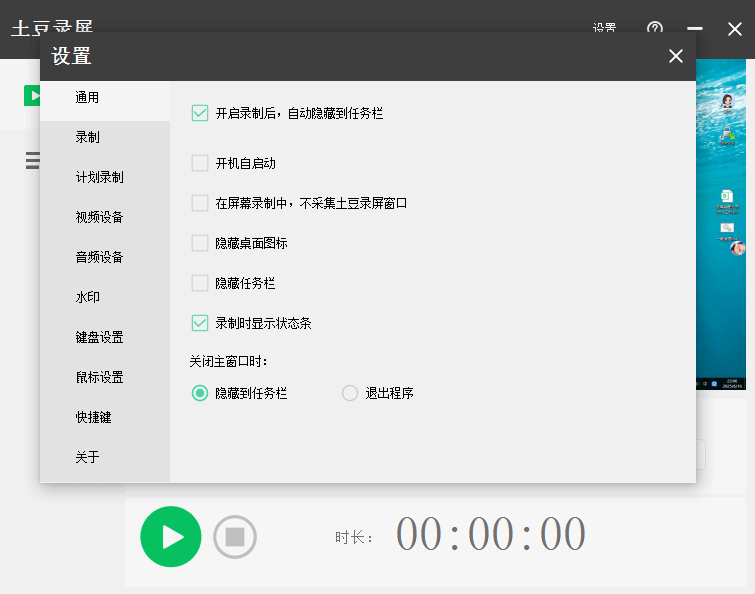Click the 关闭主窗口时 label
Screen dimensions: 755x594
[x=229, y=361]
